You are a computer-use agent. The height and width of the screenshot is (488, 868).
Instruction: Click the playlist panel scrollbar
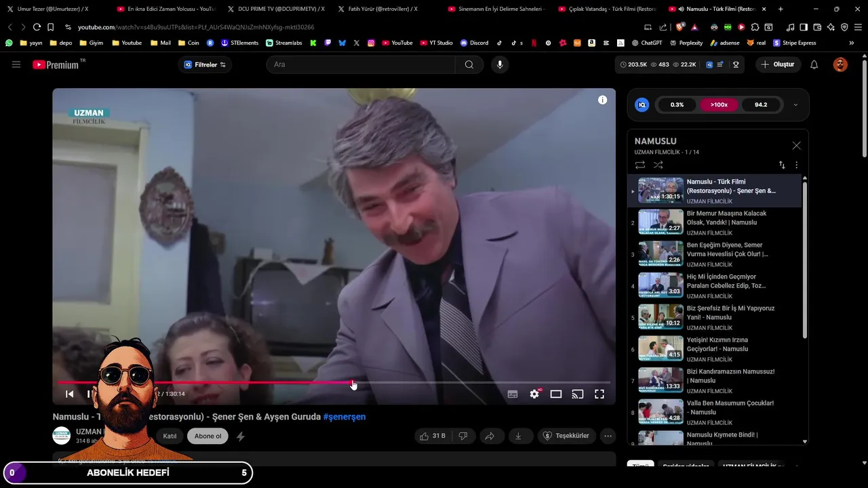point(805,260)
